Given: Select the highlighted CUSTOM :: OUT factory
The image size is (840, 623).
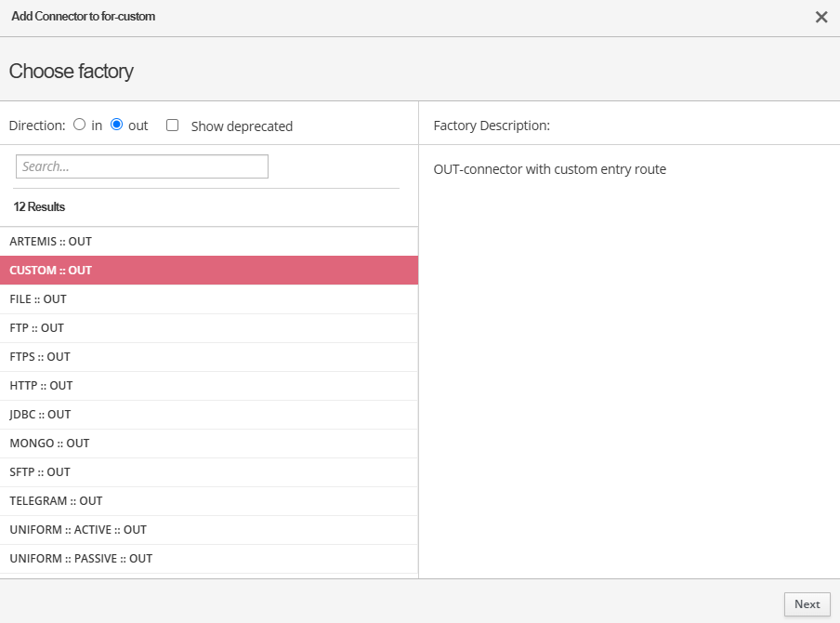Looking at the screenshot, I should 51,271.
